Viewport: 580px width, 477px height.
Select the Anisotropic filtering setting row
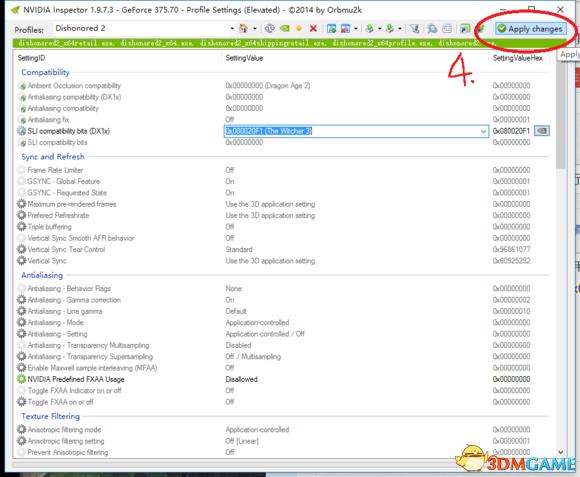pos(283,441)
